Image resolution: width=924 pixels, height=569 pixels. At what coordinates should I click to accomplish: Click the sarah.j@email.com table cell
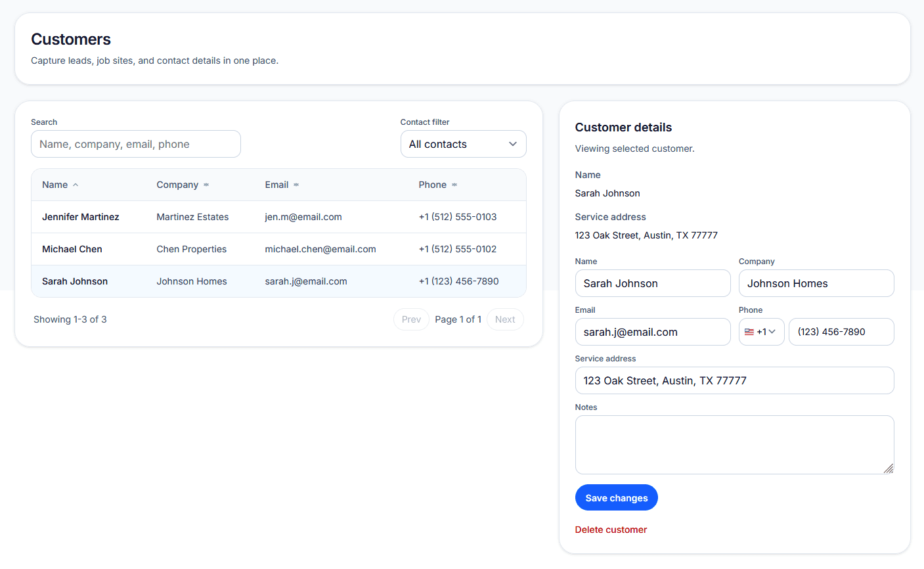tap(306, 281)
